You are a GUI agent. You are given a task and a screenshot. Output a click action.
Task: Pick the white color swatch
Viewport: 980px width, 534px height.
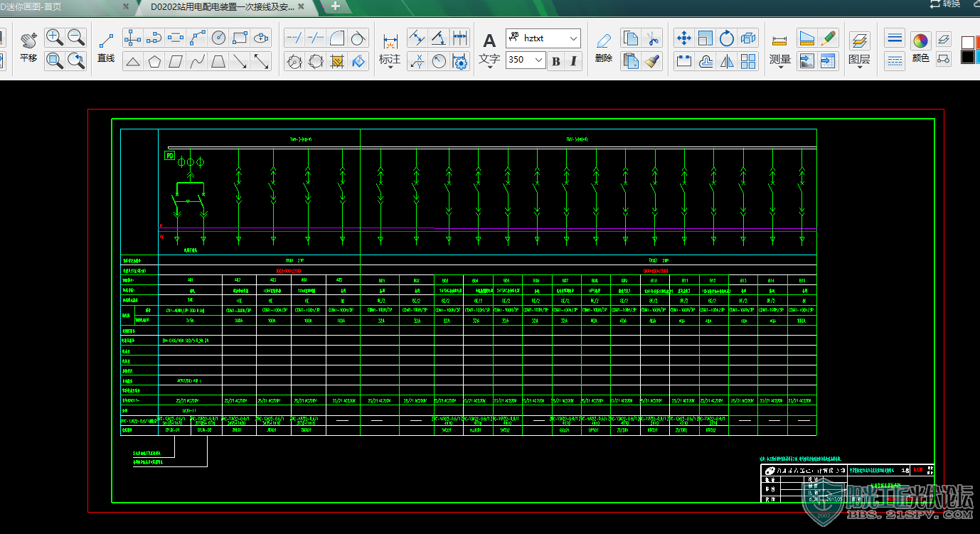click(x=967, y=43)
